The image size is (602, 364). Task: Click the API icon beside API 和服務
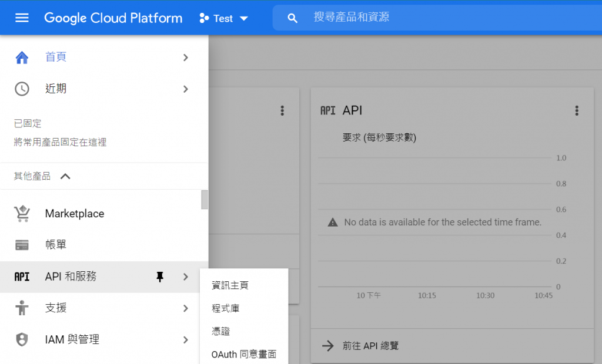pos(22,277)
